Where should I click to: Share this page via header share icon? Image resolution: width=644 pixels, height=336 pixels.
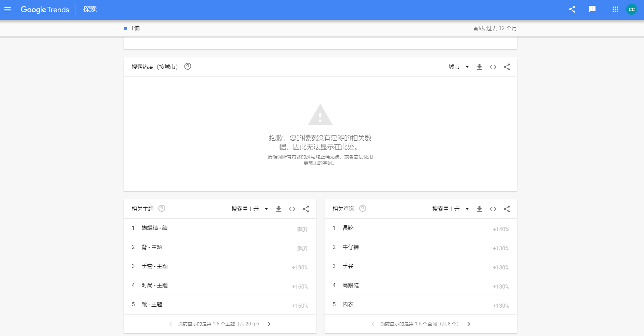[572, 10]
